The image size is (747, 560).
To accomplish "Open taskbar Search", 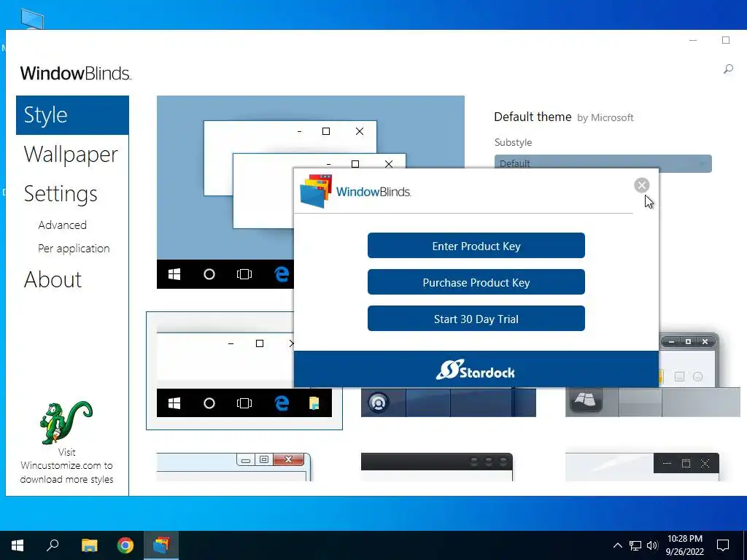I will tap(53, 545).
